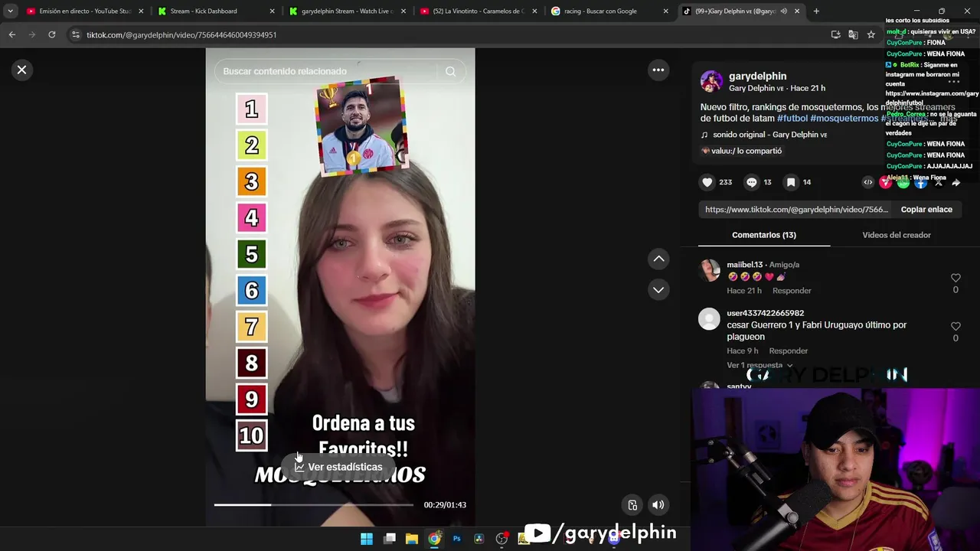
Task: Open garydelphin profile avatar
Action: click(x=711, y=81)
